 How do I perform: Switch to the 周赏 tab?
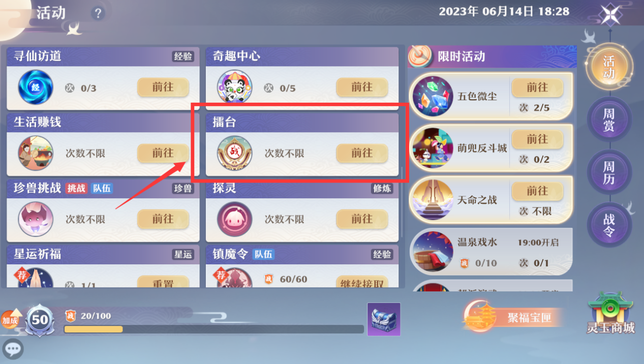(609, 119)
